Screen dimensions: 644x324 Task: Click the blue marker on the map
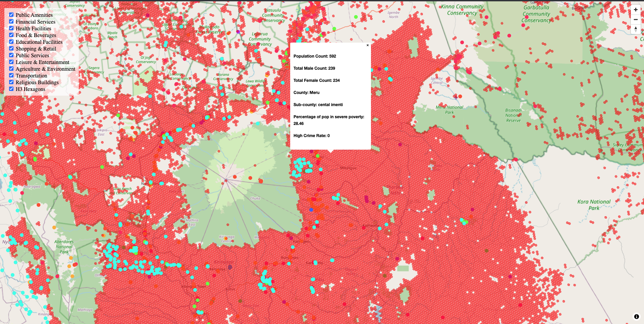(311, 209)
